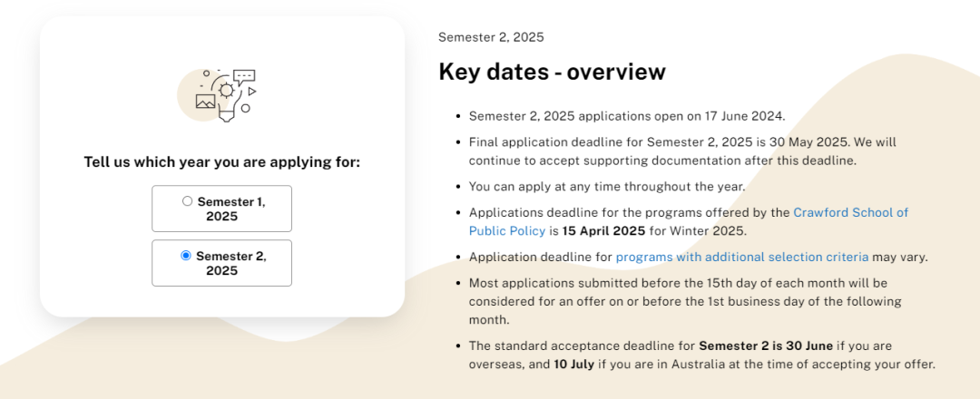This screenshot has height=399, width=980.
Task: Select the Semester 2, 2025 radio button
Action: 186,256
